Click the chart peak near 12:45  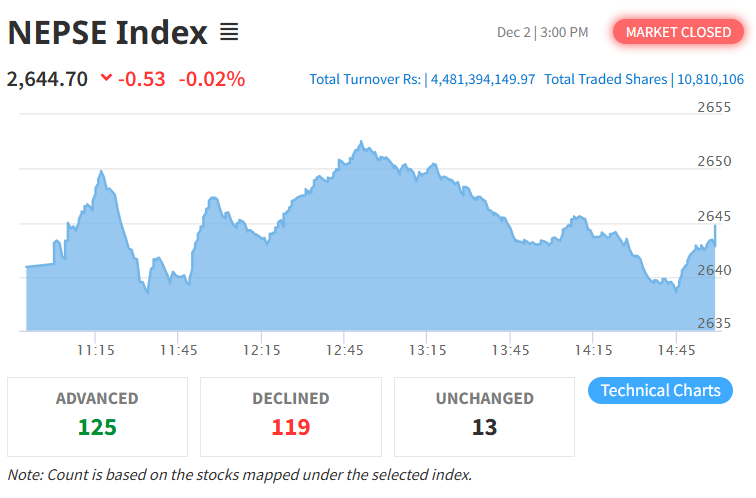tap(360, 143)
